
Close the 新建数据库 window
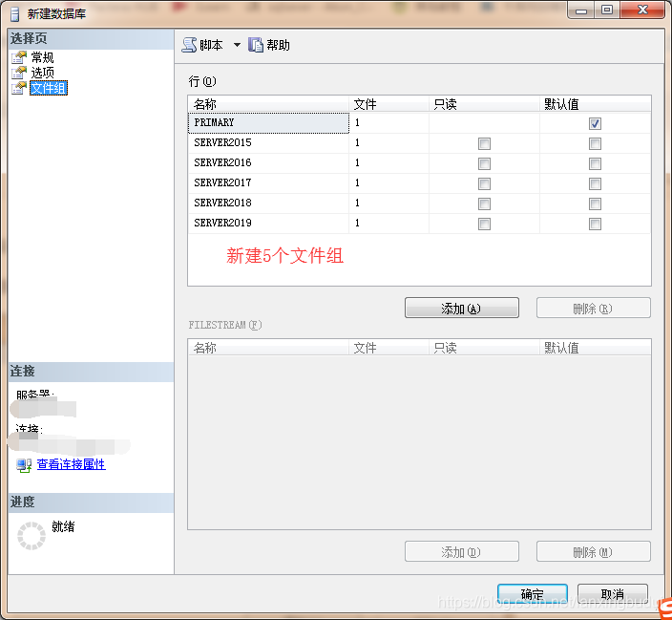642,11
